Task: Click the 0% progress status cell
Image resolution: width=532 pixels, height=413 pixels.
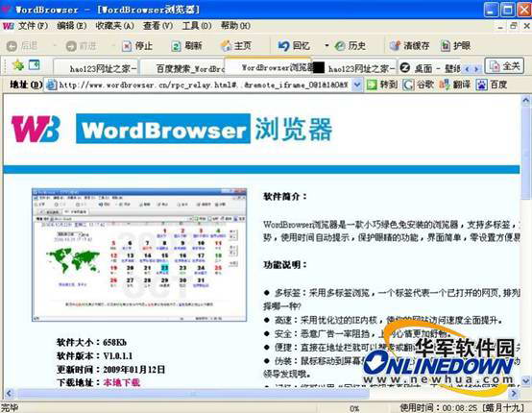Action: coord(354,408)
